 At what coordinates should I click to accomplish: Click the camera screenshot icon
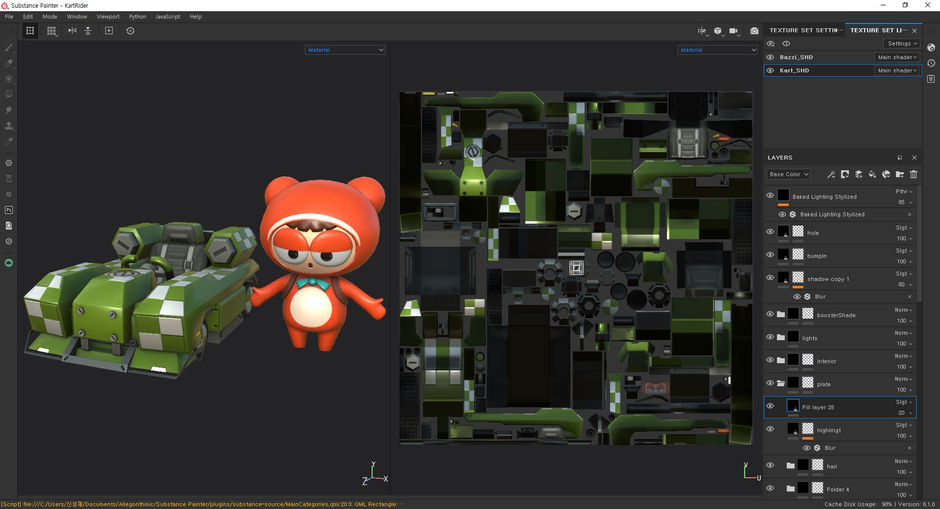coord(755,31)
